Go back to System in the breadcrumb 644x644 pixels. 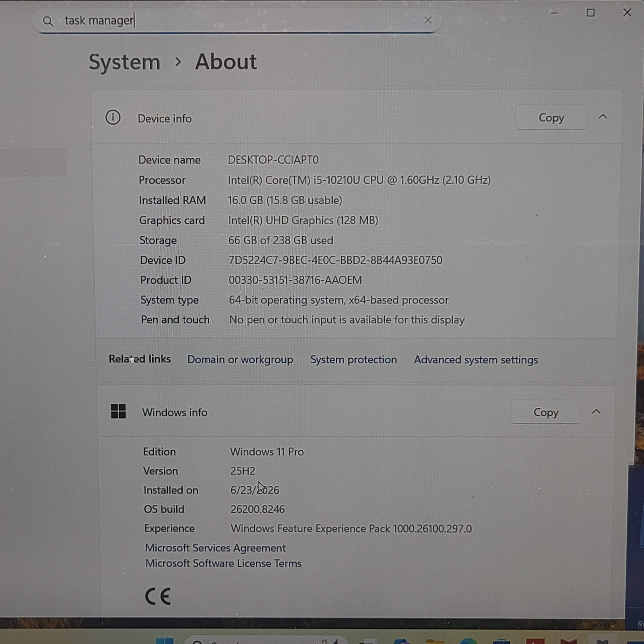(x=124, y=62)
